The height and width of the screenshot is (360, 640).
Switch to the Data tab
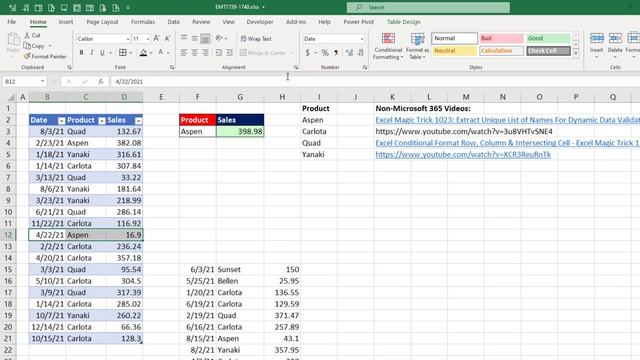point(173,22)
